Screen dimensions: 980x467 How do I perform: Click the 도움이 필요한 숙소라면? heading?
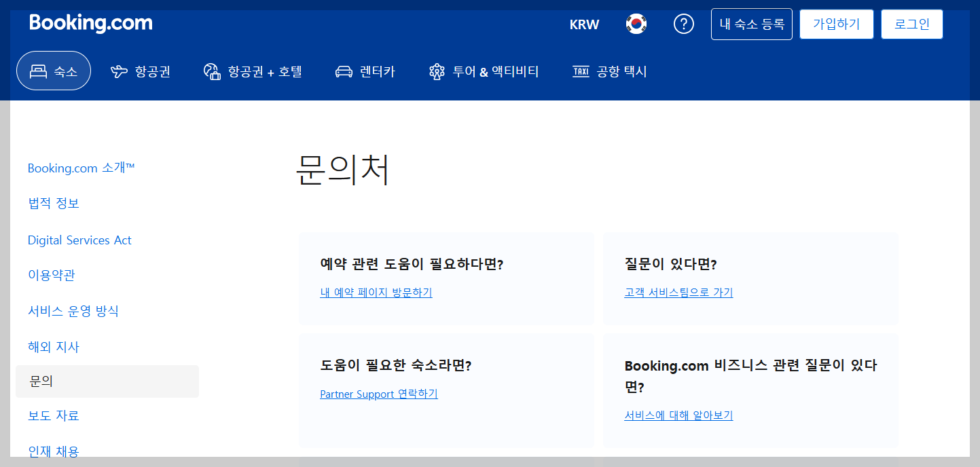tap(395, 365)
